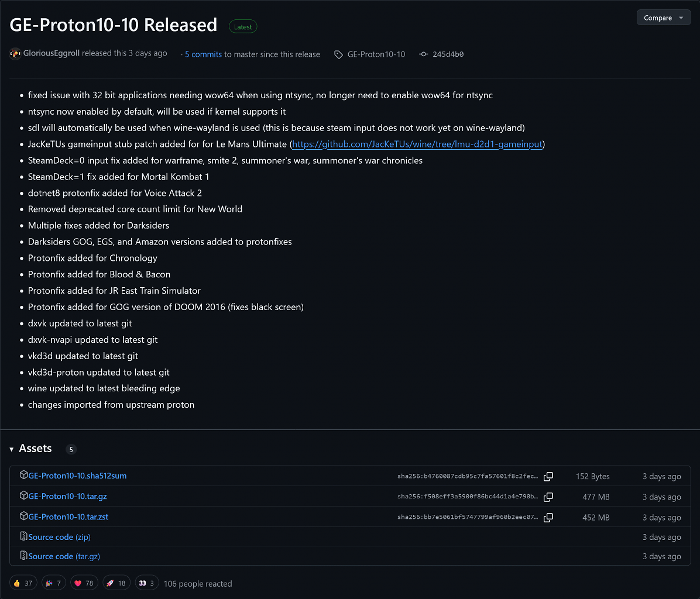Screen dimensions: 700x599
Task: Click sha256:f508eff3 hash text
Action: pyautogui.click(x=468, y=497)
